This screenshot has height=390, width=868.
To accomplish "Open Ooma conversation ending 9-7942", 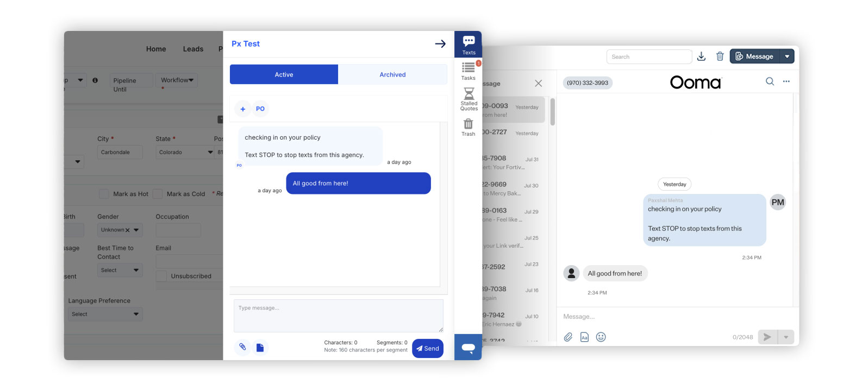I will point(513,319).
